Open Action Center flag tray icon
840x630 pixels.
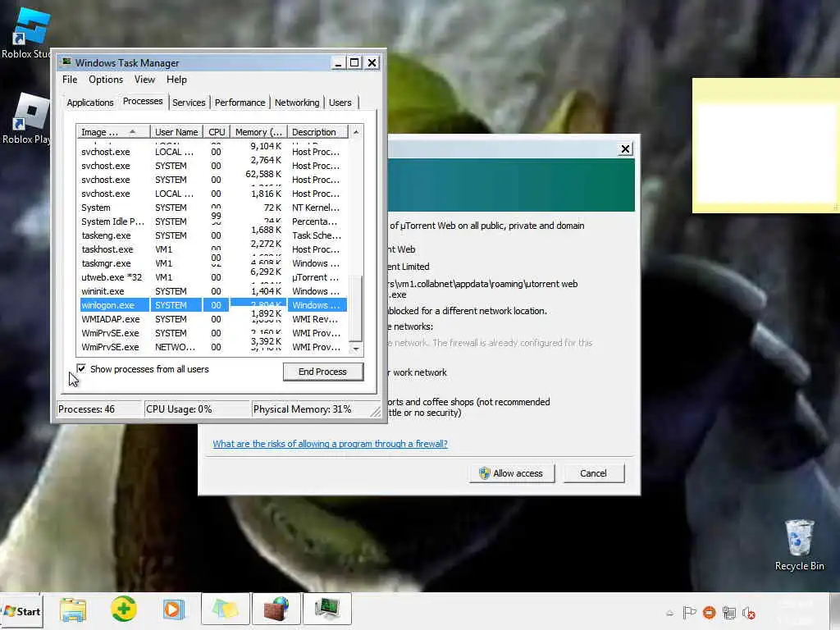(689, 612)
